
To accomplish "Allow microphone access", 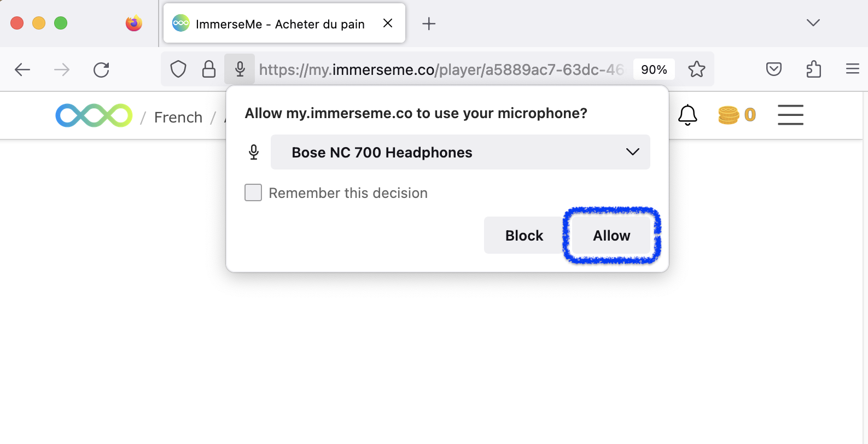I will pos(611,236).
